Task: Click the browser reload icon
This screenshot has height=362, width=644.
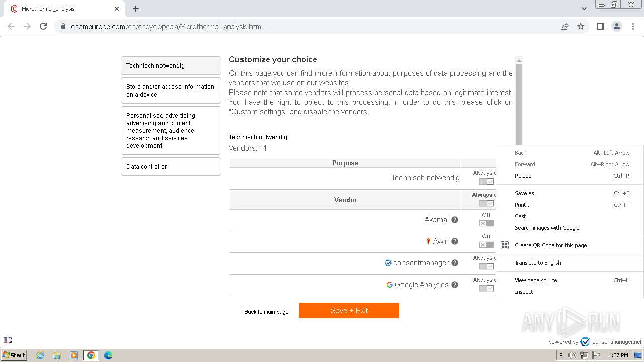Action: [x=43, y=26]
